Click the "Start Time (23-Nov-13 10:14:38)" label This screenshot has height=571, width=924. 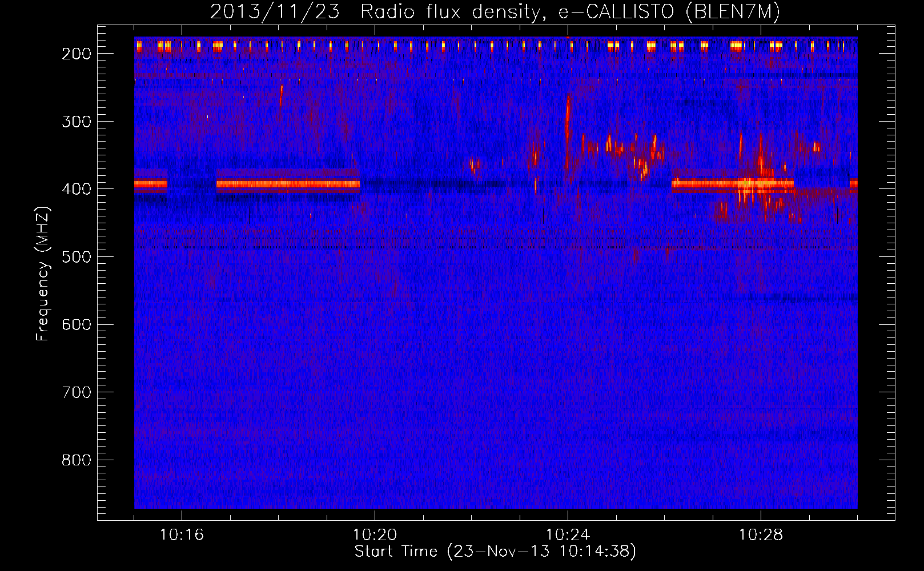[x=495, y=552]
